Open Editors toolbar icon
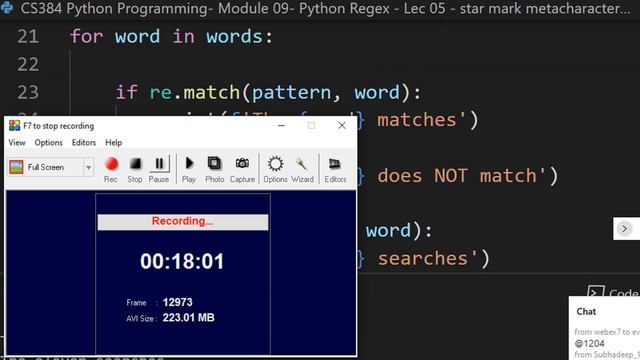 tap(335, 169)
